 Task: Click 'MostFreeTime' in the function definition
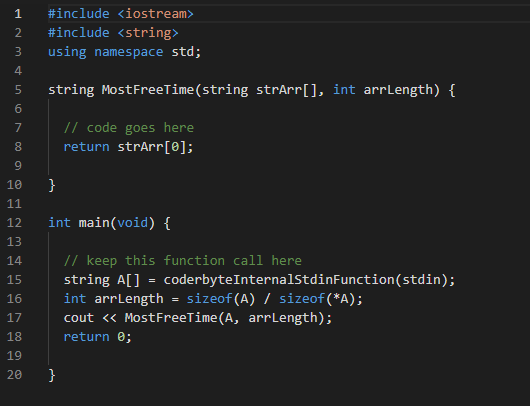(148, 90)
